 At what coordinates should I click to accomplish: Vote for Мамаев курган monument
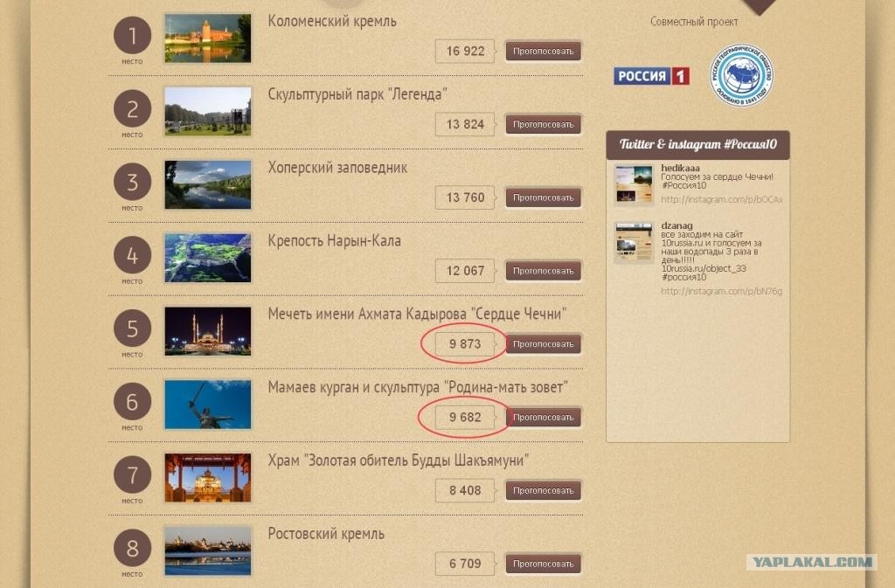544,418
